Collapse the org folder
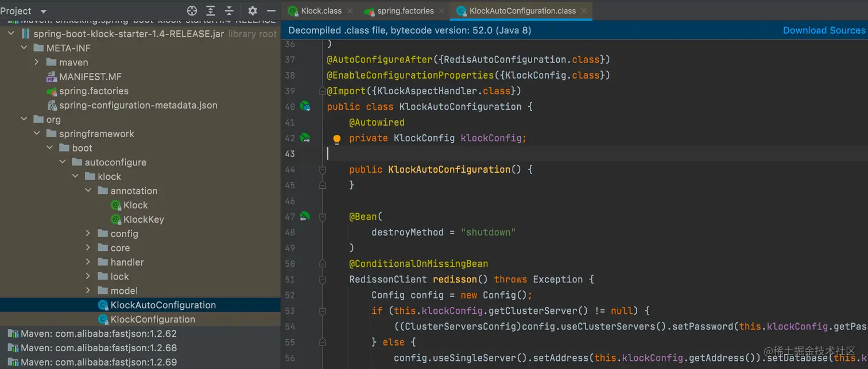Image resolution: width=868 pixels, height=369 pixels. [24, 119]
